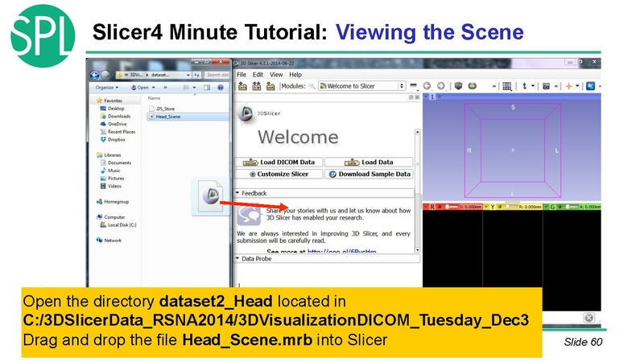Open the Help menu in Slicer
Screen dimensions: 644x362
(295, 75)
